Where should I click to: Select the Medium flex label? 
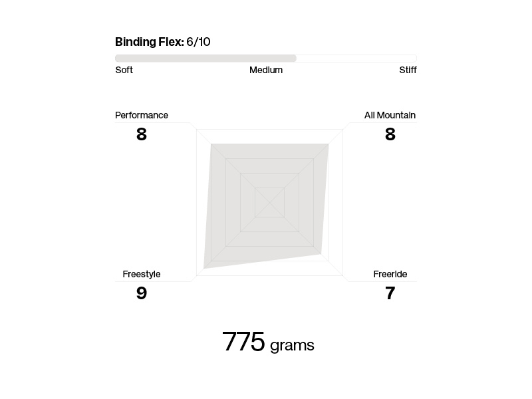(x=266, y=70)
